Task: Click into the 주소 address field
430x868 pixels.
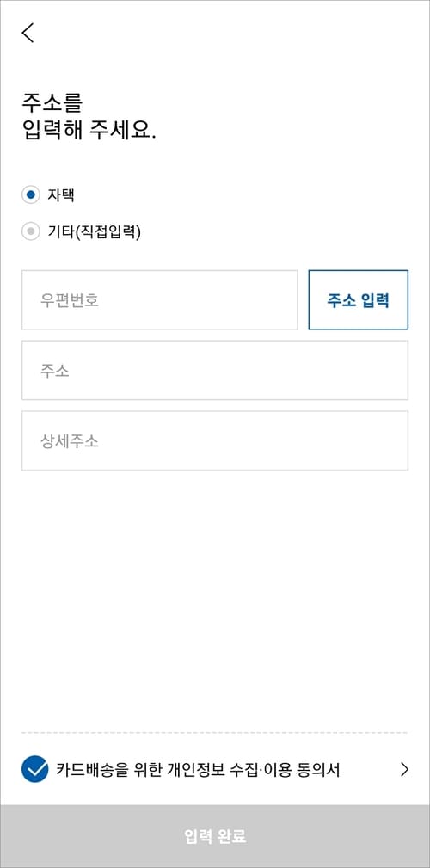Action: (215, 370)
